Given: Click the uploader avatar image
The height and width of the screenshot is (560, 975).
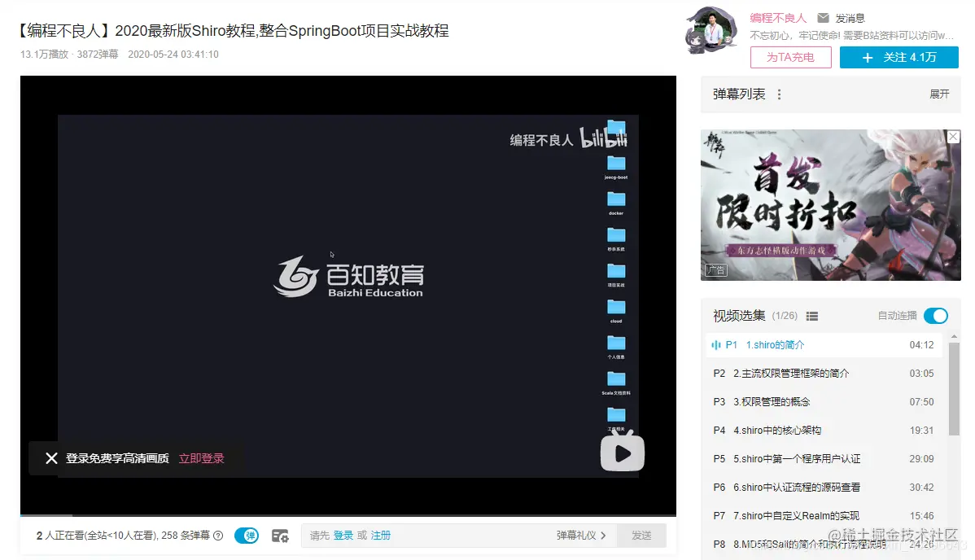Looking at the screenshot, I should click(711, 30).
